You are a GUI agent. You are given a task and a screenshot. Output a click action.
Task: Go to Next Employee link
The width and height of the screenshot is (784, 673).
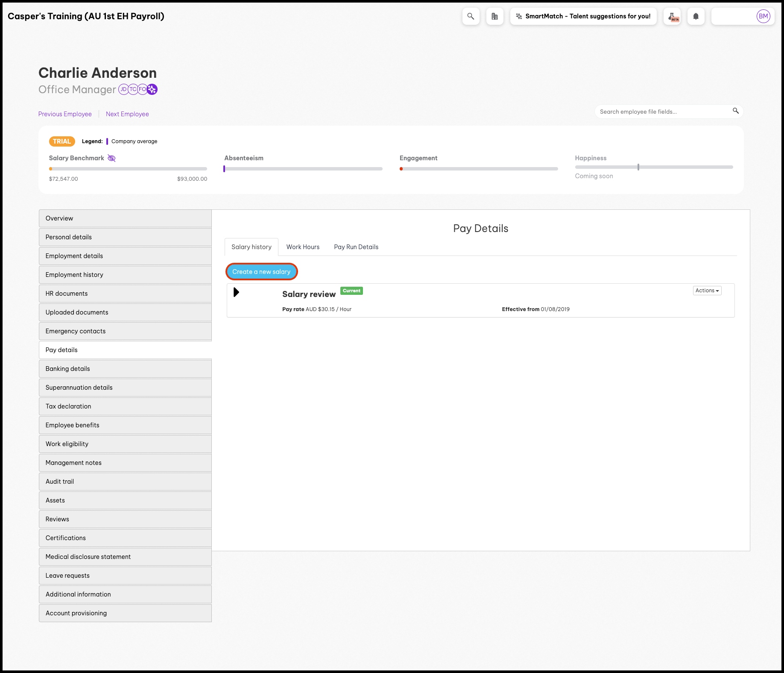[x=127, y=114]
